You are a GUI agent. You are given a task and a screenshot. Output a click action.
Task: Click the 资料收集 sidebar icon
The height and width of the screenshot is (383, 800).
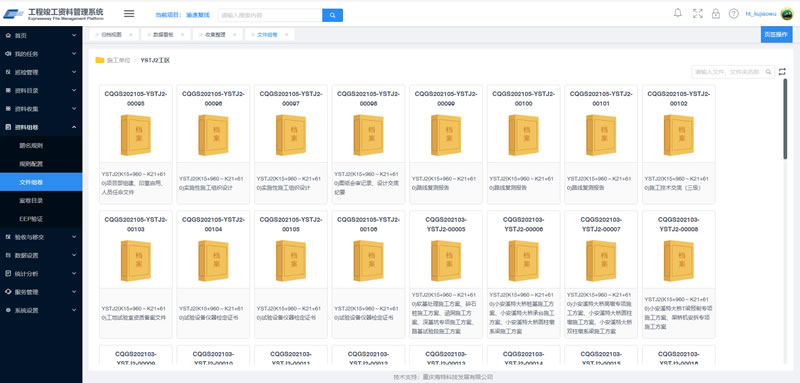coord(8,109)
